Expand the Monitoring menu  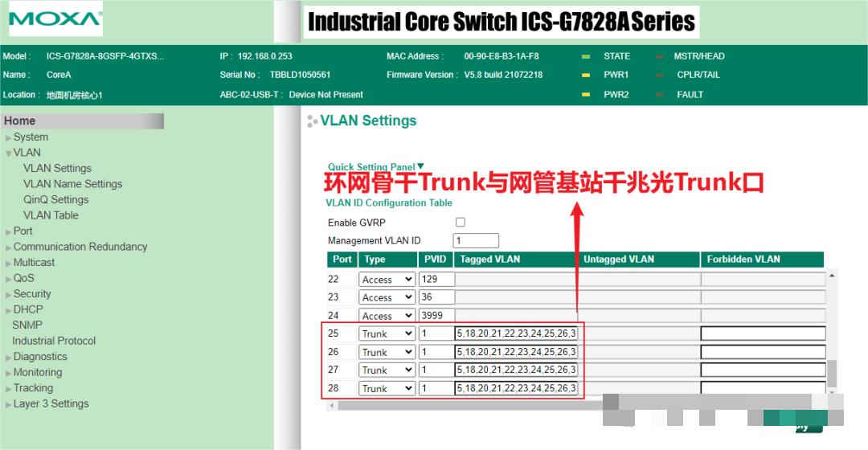coord(8,373)
